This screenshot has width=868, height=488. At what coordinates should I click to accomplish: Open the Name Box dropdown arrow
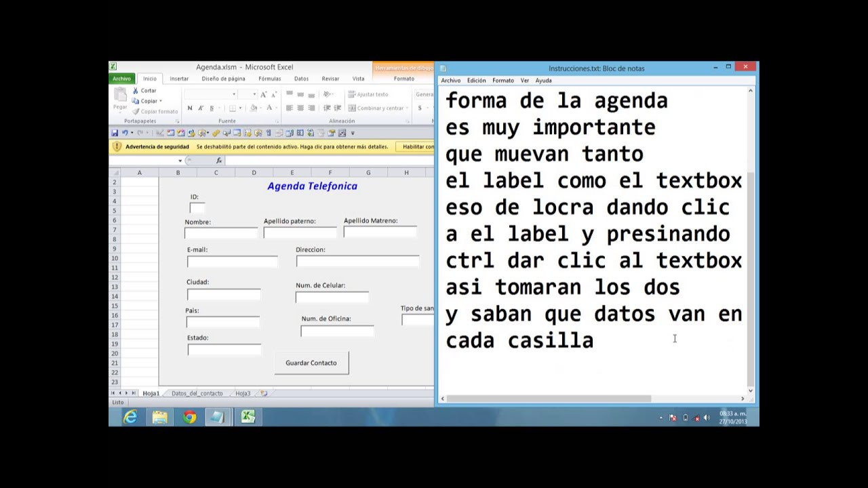point(180,161)
